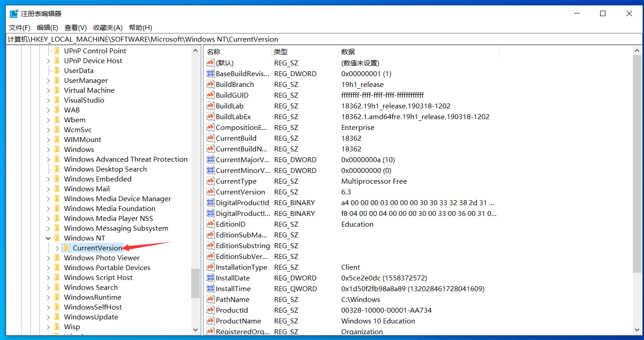Screen dimensions: 644x340
Task: Click the Wbem folder icon
Action: point(57,120)
